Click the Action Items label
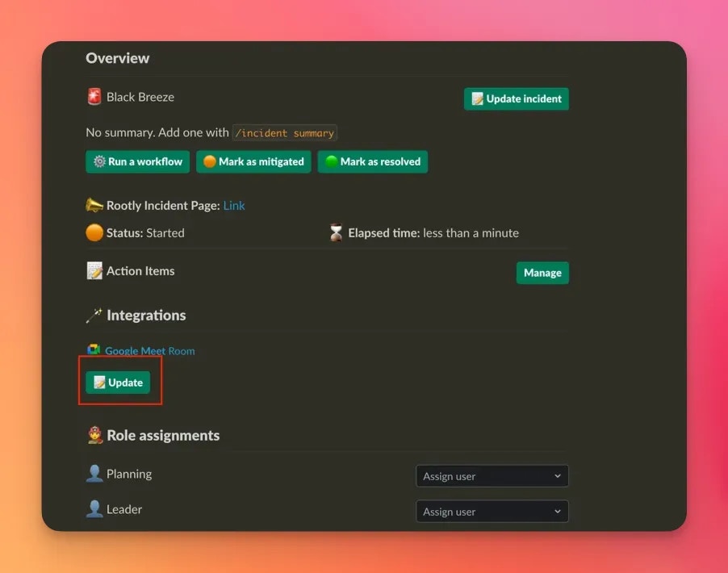Viewport: 728px width, 573px height. pos(140,270)
